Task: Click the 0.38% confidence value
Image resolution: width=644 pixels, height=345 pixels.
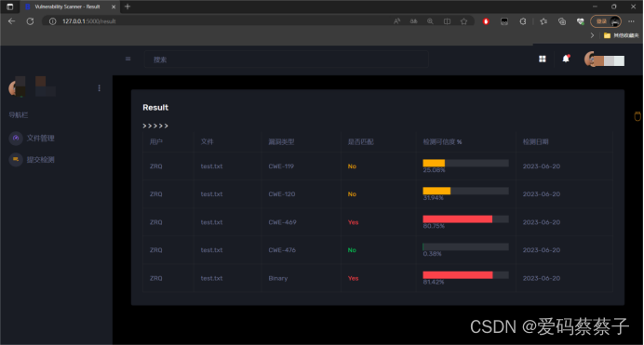Action: click(432, 254)
